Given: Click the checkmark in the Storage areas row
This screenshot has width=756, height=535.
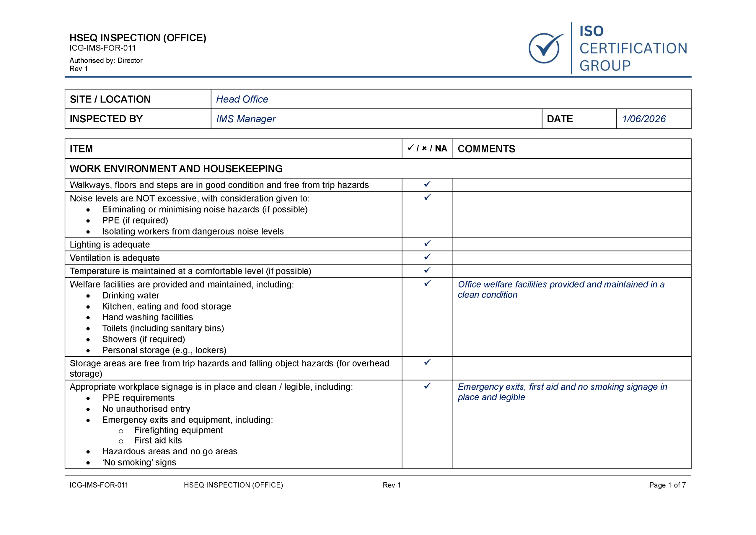Looking at the screenshot, I should 427,362.
